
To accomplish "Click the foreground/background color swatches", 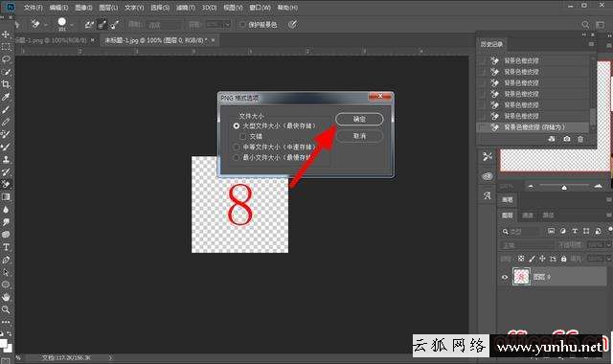I will coord(6,346).
